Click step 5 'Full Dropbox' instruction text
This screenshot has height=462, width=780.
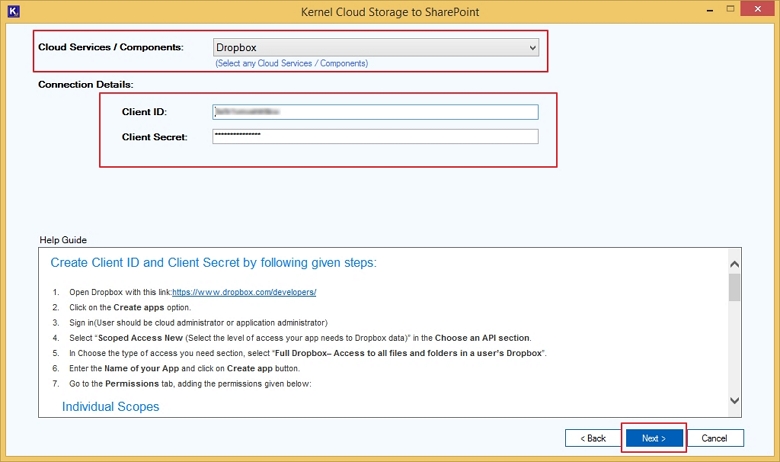coord(307,353)
